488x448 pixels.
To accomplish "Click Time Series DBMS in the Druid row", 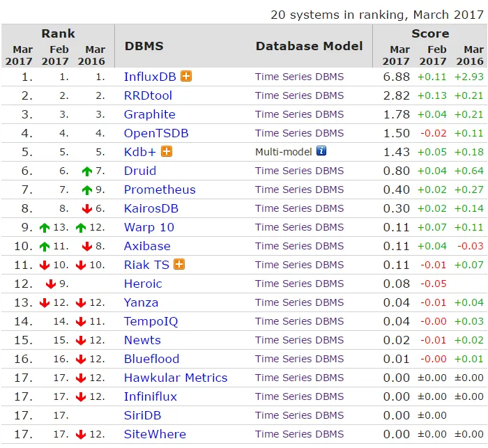I will pyautogui.click(x=299, y=171).
